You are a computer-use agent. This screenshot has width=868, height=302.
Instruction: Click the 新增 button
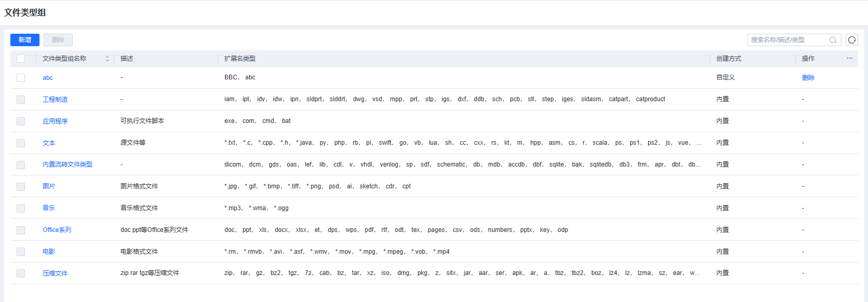(x=25, y=40)
